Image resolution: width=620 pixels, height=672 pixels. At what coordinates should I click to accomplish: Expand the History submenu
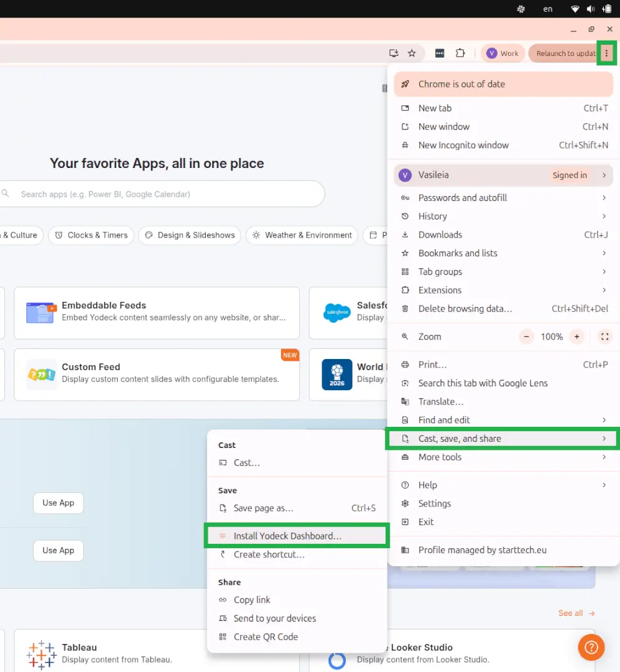[503, 216]
